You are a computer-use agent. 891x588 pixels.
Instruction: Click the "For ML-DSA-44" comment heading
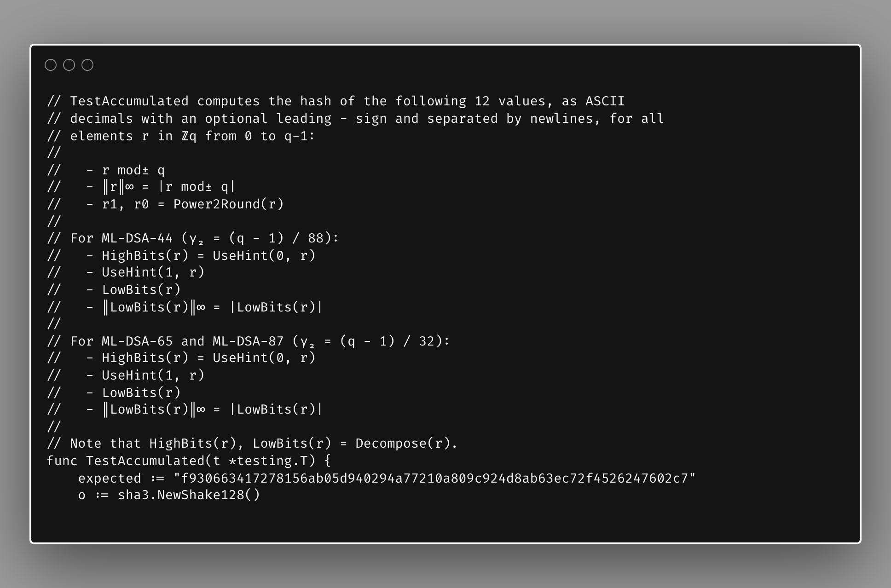[121, 238]
